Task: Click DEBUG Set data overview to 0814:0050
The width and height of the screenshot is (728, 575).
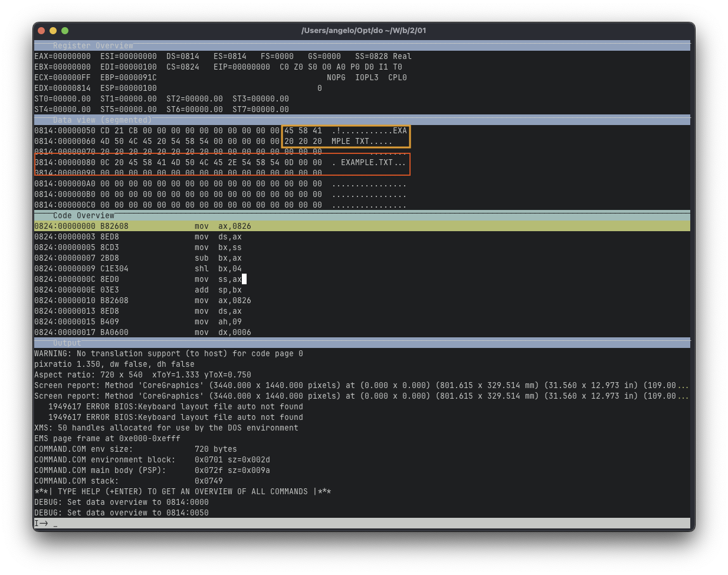Action: (122, 512)
